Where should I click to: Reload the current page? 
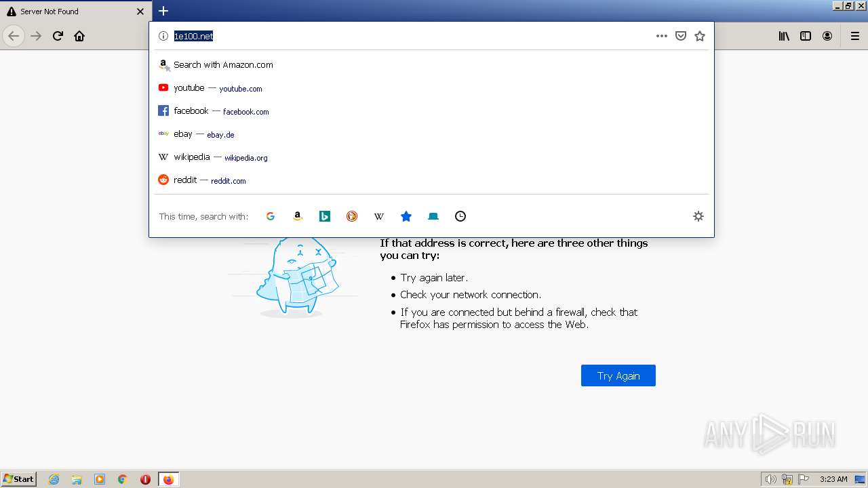[x=58, y=36]
